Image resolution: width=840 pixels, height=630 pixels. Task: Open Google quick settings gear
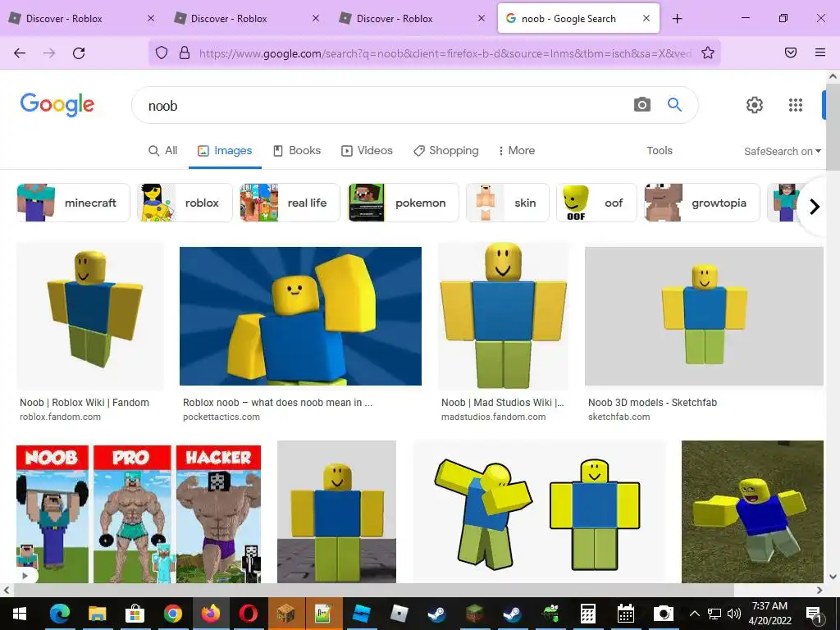755,105
